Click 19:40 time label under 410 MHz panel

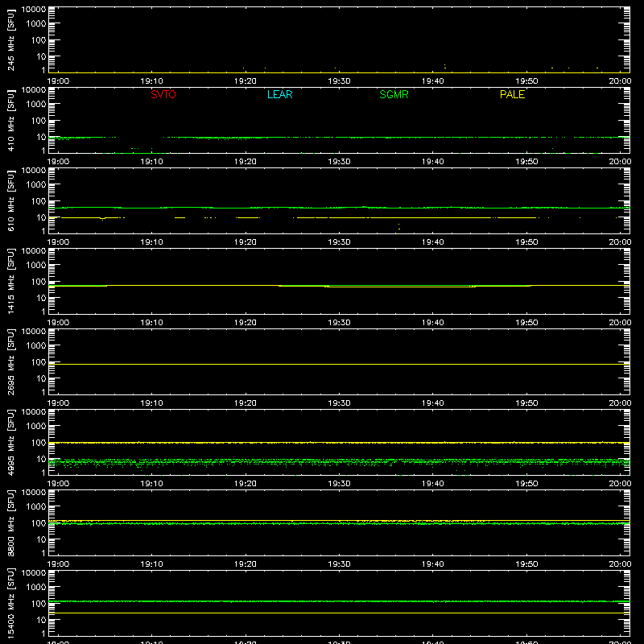click(x=432, y=162)
